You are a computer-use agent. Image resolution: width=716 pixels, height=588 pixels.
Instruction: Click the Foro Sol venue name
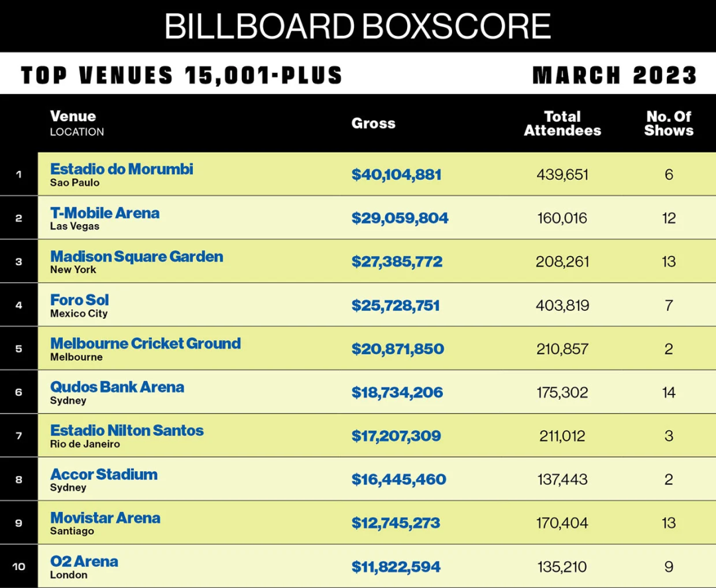click(x=80, y=300)
